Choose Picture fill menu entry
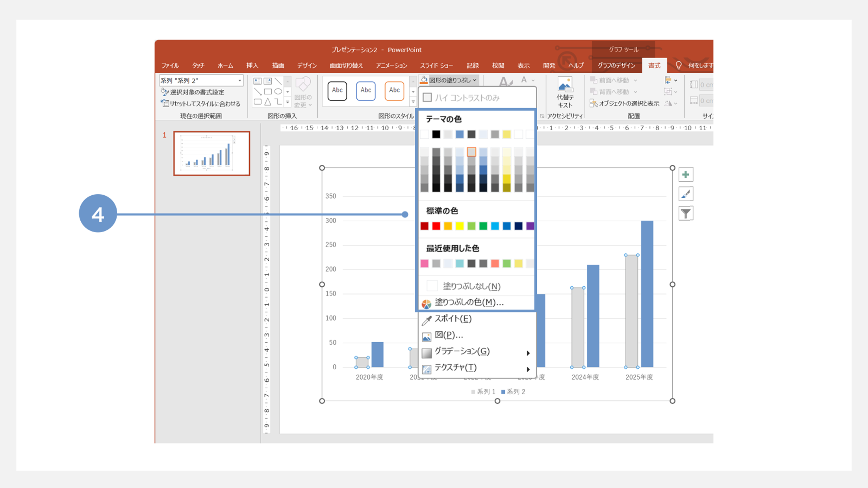 pyautogui.click(x=477, y=335)
